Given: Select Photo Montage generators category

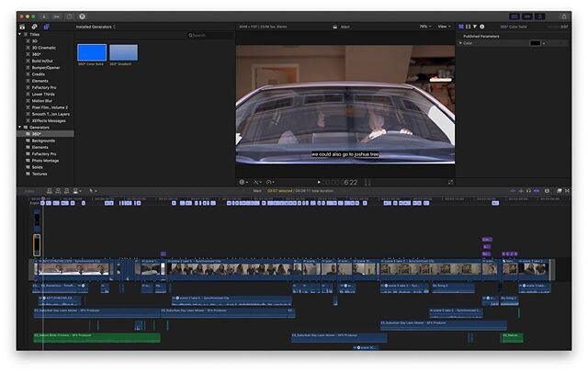Looking at the screenshot, I should pos(45,161).
